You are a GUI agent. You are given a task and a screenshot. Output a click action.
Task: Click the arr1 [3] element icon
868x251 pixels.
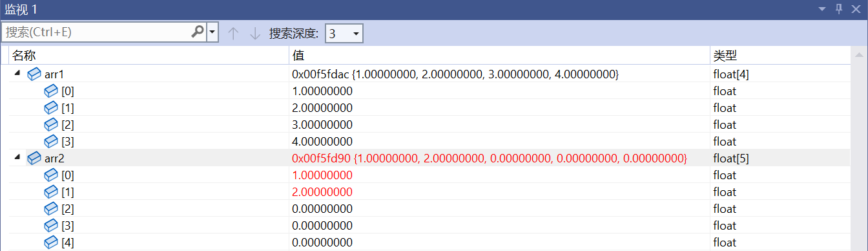point(51,142)
